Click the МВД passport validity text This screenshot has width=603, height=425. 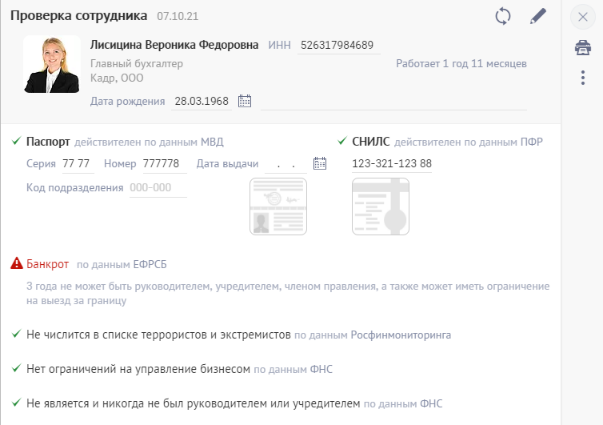click(x=148, y=142)
